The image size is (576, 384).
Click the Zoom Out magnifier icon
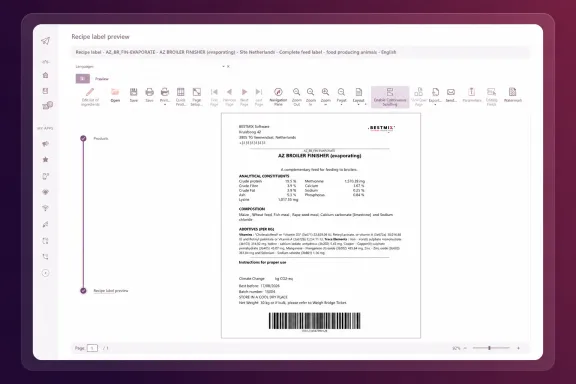(296, 92)
